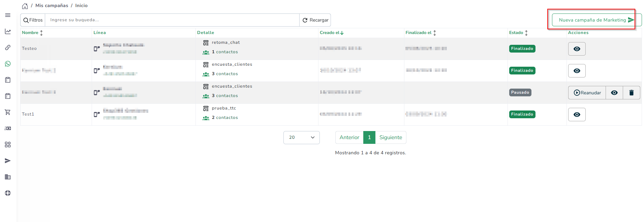Open the hamburger menu in sidebar

pyautogui.click(x=8, y=15)
